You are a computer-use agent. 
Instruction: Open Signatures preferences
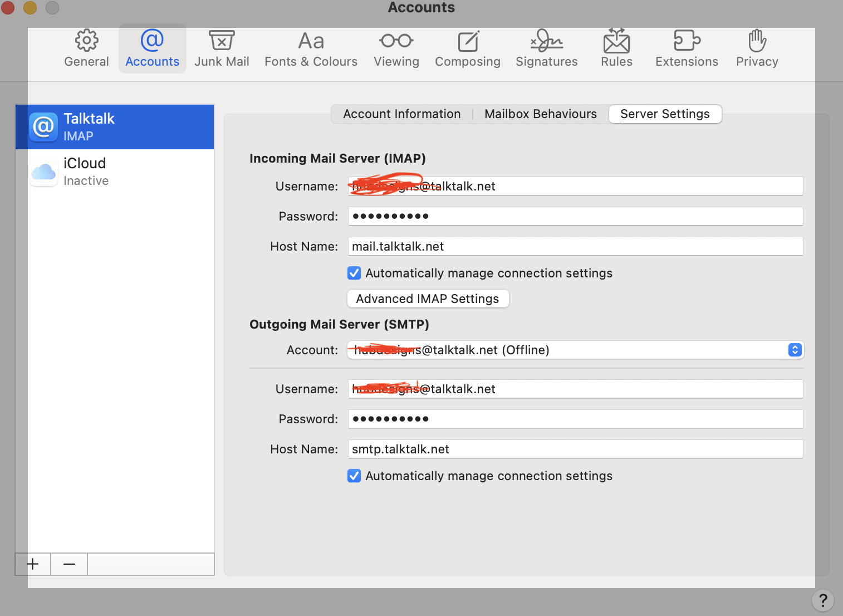coord(546,49)
